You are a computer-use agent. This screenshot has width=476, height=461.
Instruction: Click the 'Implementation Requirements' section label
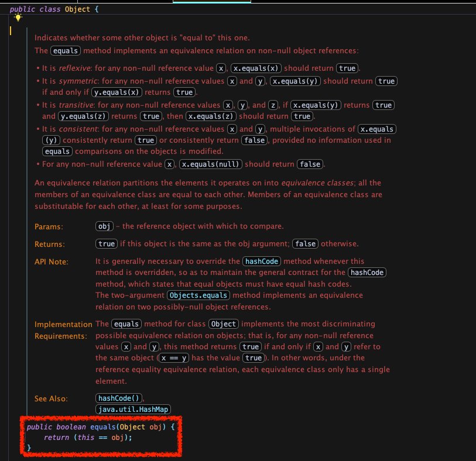click(x=63, y=330)
